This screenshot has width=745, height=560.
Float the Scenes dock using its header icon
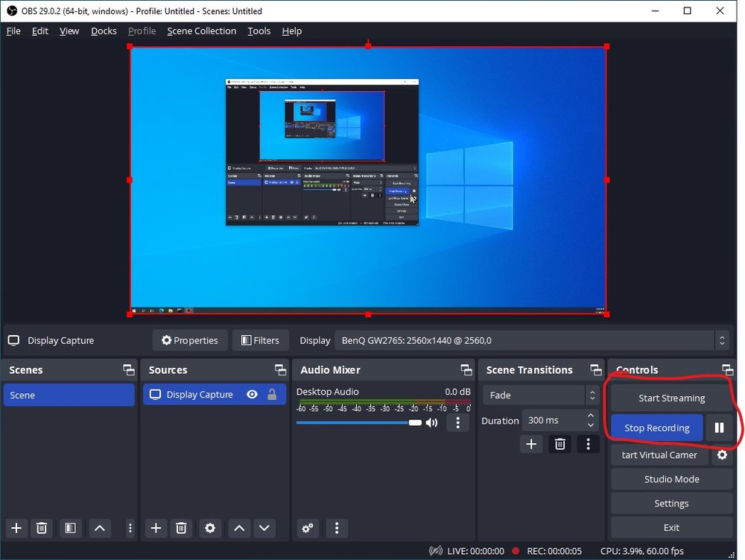coord(129,370)
